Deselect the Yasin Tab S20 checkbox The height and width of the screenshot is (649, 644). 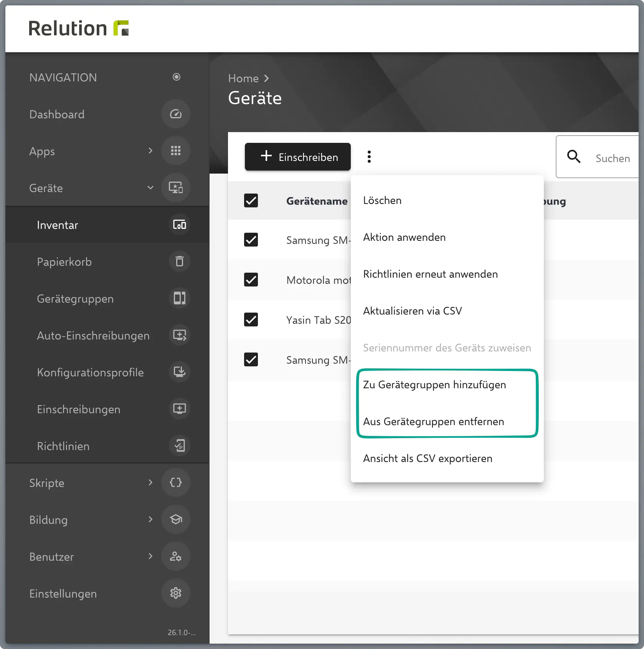coord(251,320)
